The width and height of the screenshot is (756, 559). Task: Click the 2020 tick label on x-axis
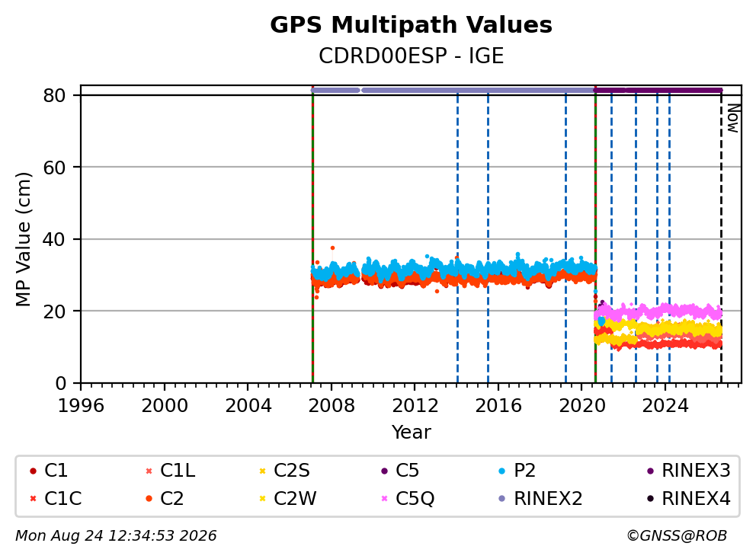coord(582,406)
